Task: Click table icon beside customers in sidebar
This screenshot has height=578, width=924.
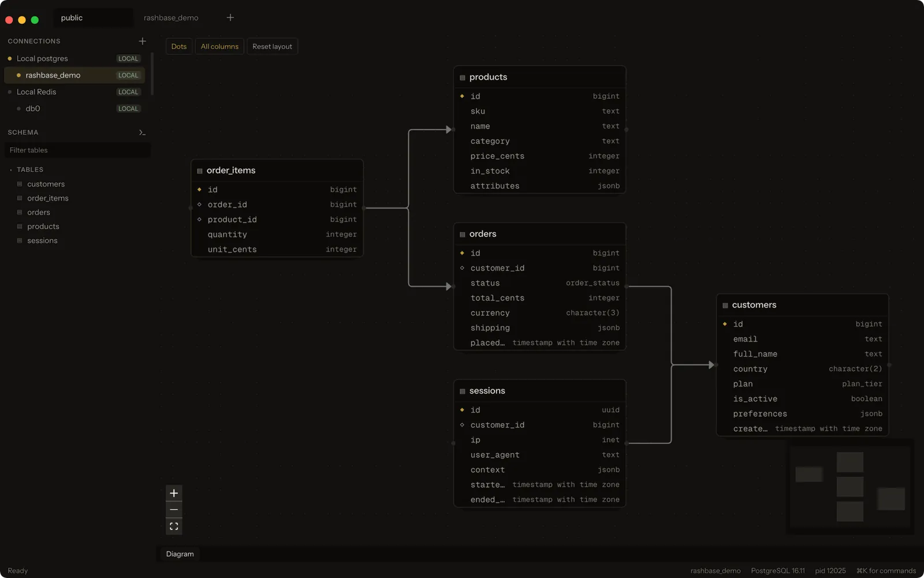Action: [x=20, y=184]
